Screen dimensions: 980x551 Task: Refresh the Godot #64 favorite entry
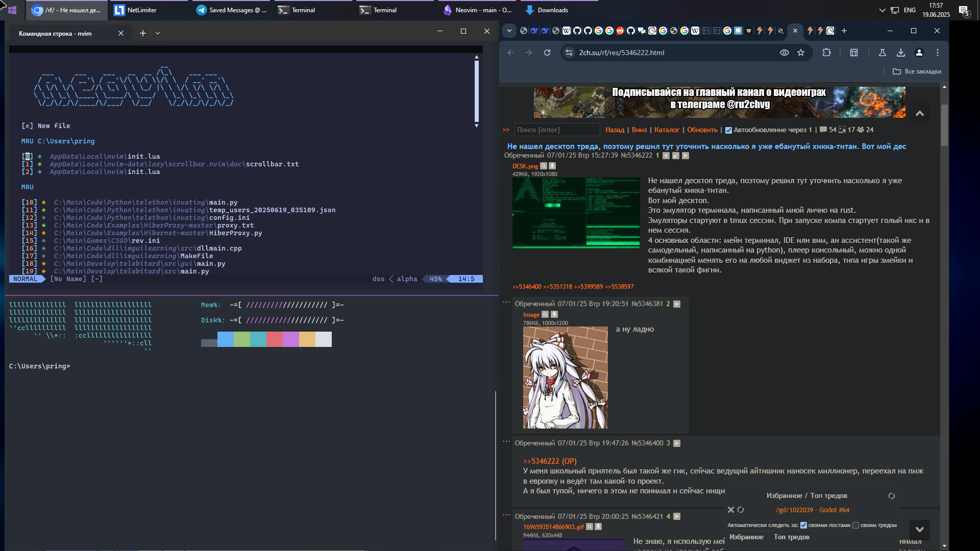coord(741,510)
